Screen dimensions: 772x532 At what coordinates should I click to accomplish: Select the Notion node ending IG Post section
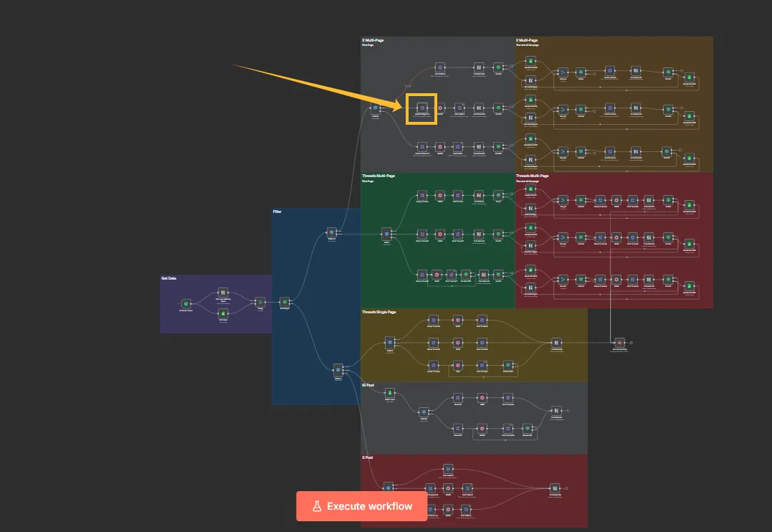pos(556,411)
